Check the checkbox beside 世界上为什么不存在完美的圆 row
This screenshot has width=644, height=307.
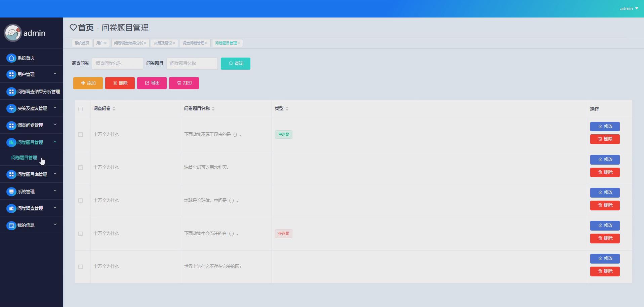[x=80, y=266]
